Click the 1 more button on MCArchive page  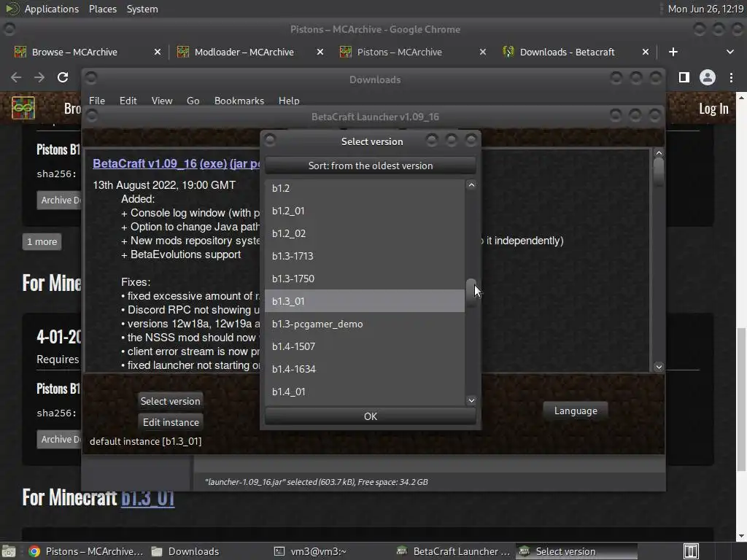click(42, 241)
